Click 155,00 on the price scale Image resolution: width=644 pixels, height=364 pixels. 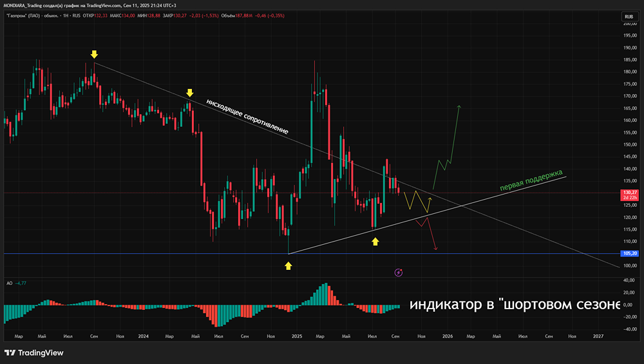[630, 132]
